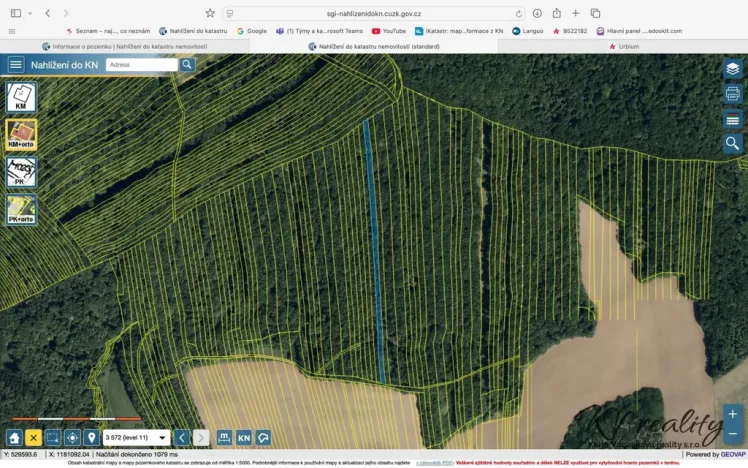Open the YouTube bookmark
The width and height of the screenshot is (748, 468).
pos(389,31)
